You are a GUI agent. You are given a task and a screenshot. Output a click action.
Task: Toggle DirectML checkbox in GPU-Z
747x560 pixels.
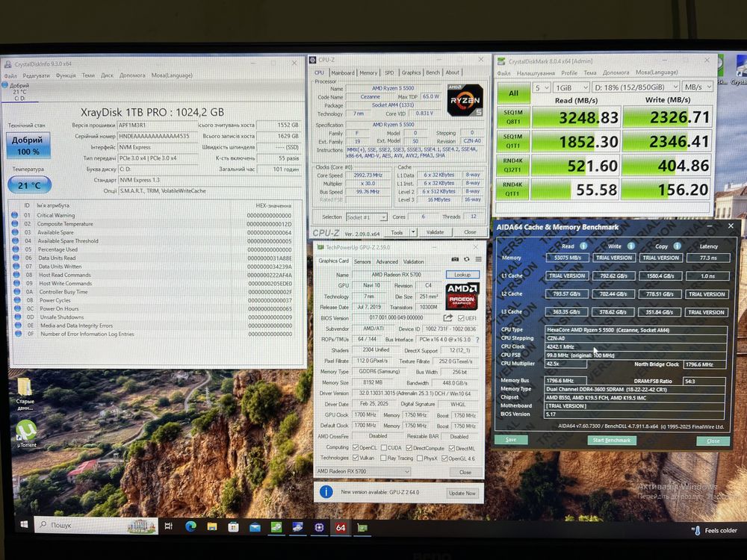[x=452, y=448]
